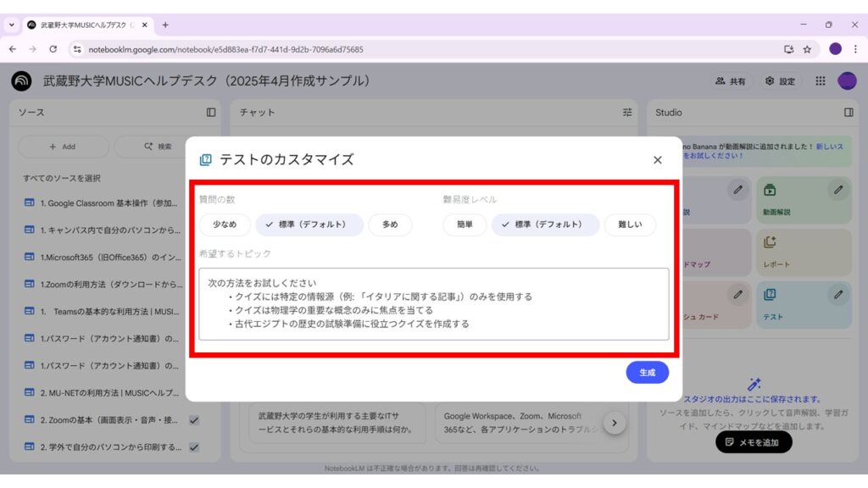The image size is (868, 488).
Task: Collapse the ソース panel icon
Action: coord(211,112)
